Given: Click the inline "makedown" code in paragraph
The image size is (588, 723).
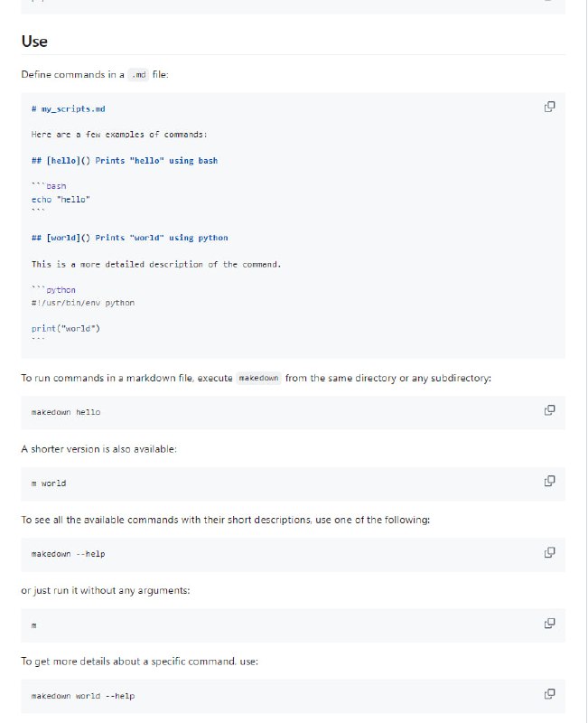Looking at the screenshot, I should point(259,378).
